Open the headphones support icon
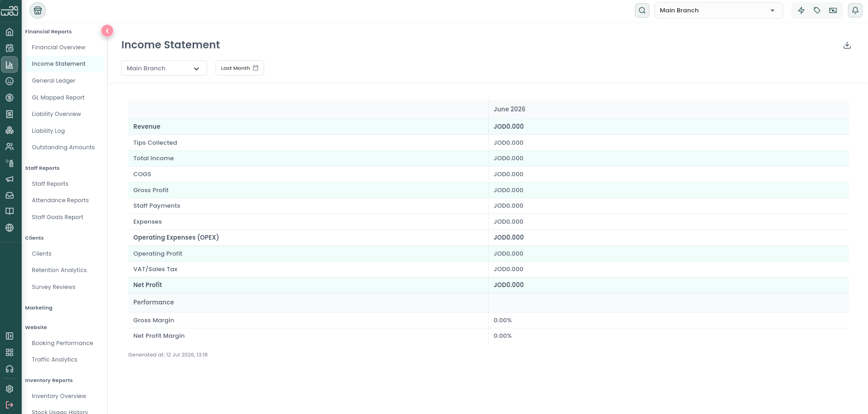Viewport: 868px width, 414px height. 10,369
